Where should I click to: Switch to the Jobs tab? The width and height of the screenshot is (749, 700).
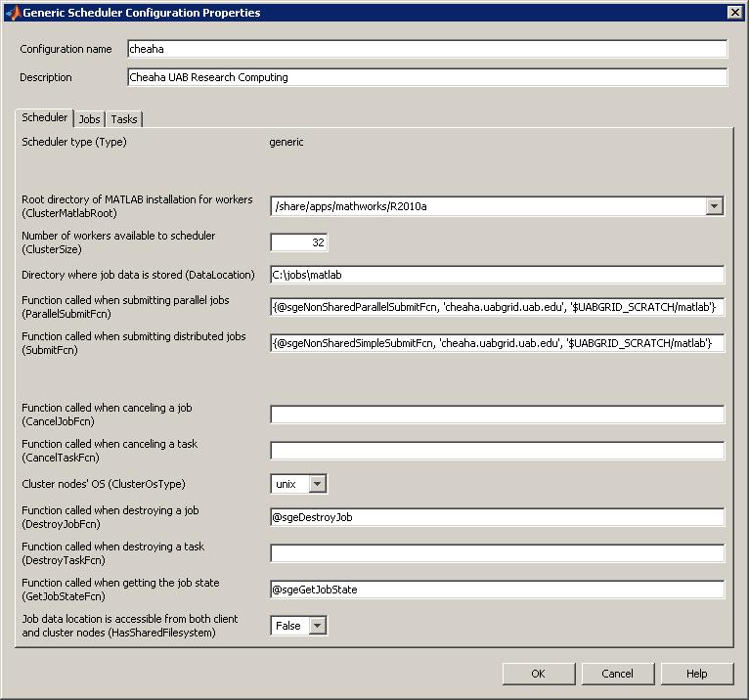(89, 119)
